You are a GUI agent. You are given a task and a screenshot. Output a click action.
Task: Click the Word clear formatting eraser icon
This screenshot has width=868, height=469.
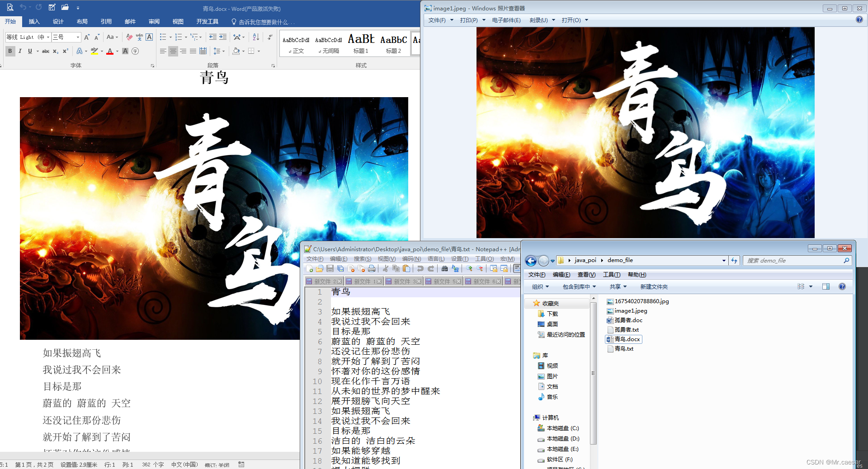(x=129, y=37)
